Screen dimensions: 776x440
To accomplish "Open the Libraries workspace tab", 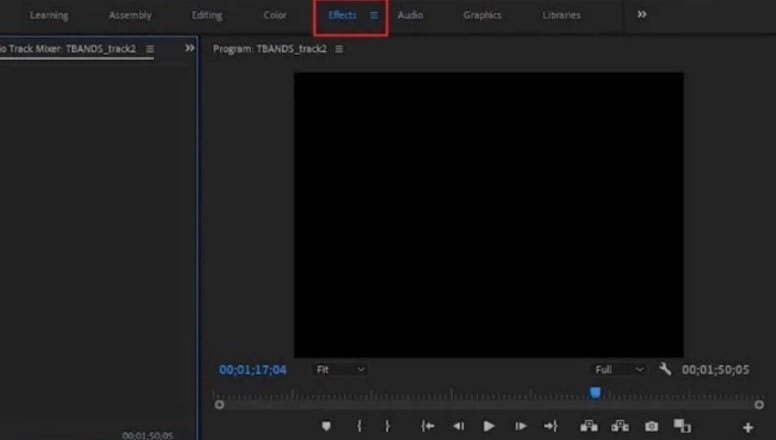I will click(561, 15).
